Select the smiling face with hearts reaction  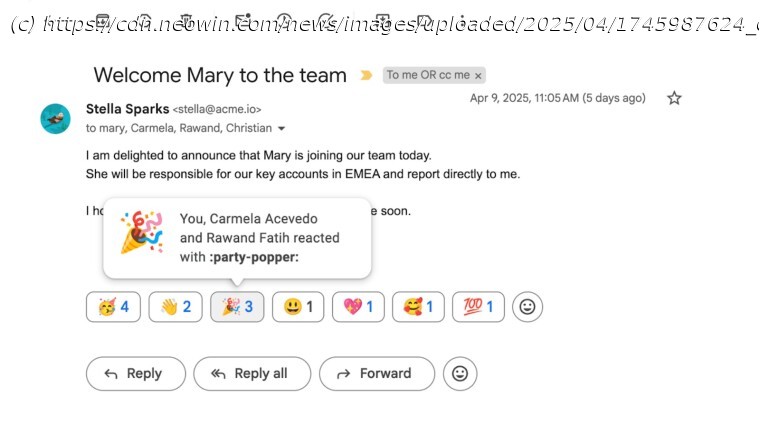tap(418, 307)
